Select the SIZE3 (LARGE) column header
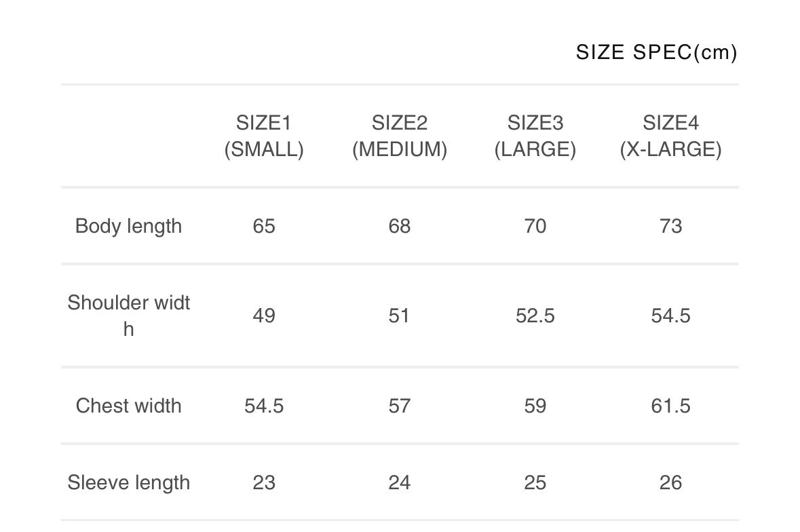This screenshot has width=800, height=532. pos(535,136)
